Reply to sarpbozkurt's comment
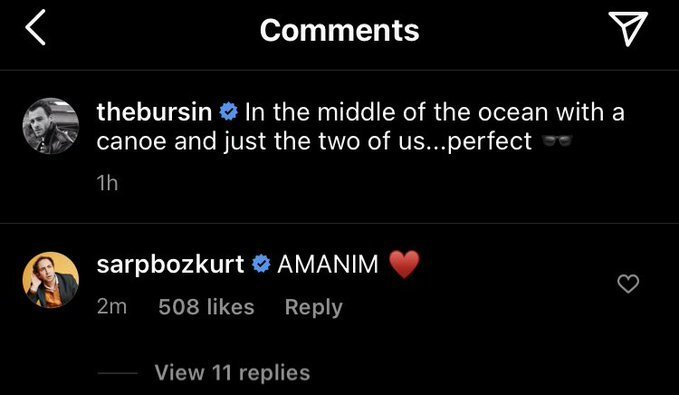Viewport: 679px width, 395px height. tap(314, 308)
